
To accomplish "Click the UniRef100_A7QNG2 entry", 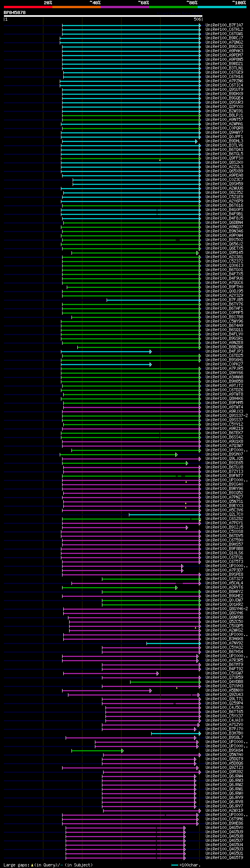I will tap(224, 43).
